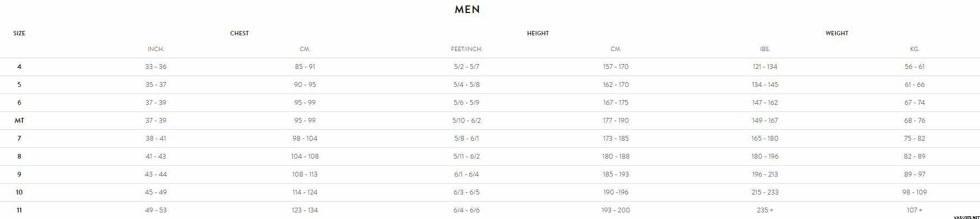Viewport: 980px width, 219px height.
Task: Select the SIZE column header
Action: click(x=19, y=33)
